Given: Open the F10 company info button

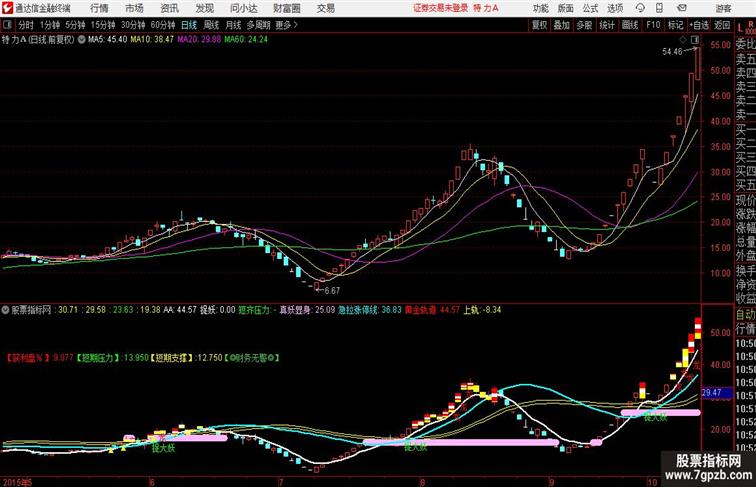Looking at the screenshot, I should click(653, 25).
